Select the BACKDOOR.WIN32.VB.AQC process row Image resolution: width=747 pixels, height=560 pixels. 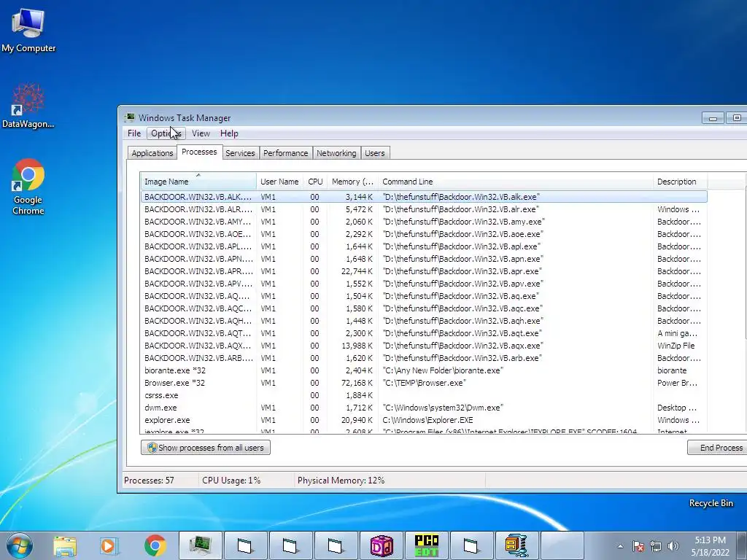[424, 308]
